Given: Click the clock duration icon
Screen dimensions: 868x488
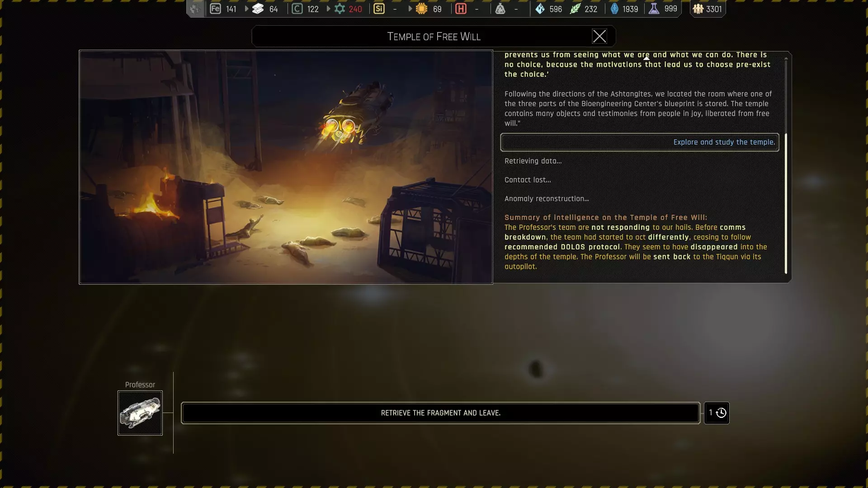Looking at the screenshot, I should (x=721, y=413).
